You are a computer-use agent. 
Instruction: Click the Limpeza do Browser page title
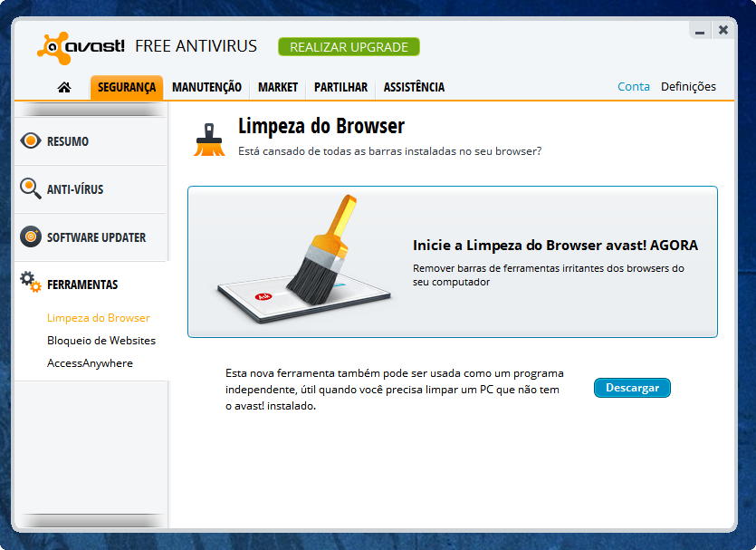click(x=321, y=126)
